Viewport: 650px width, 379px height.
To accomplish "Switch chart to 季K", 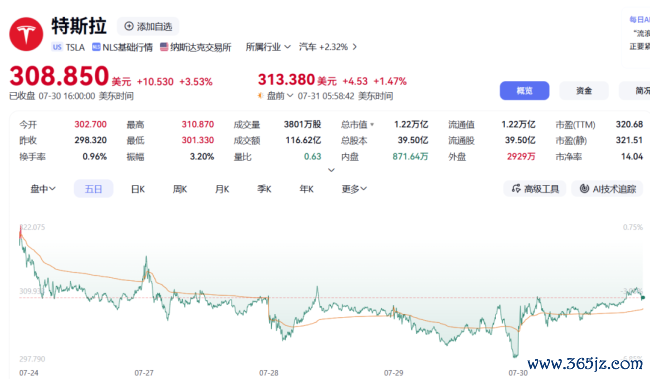I will point(264,189).
